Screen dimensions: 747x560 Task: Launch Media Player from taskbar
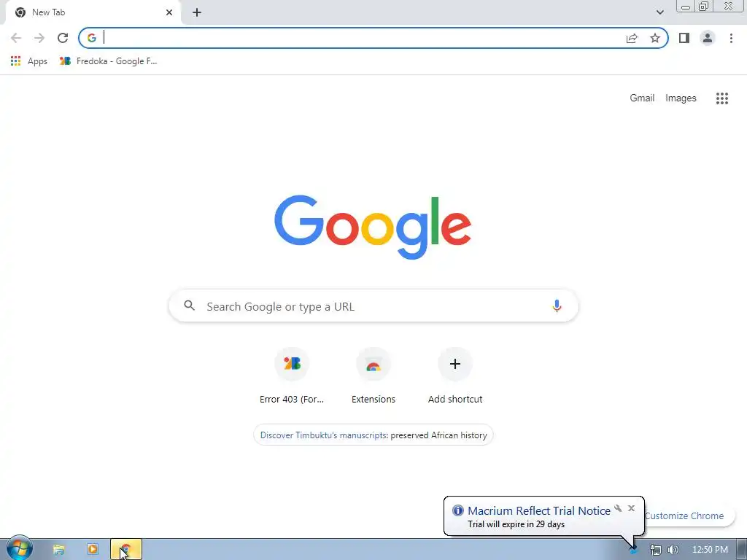click(x=93, y=550)
